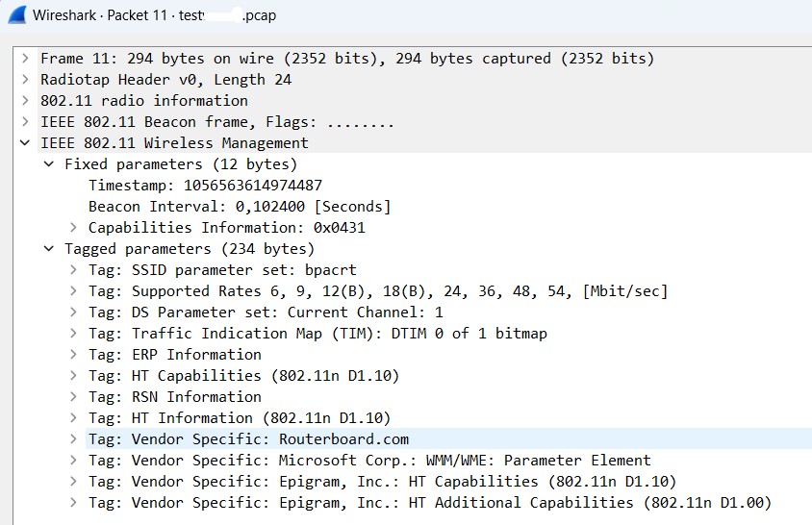812x525 pixels.
Task: Select the Beacon Interval field
Action: [240, 207]
